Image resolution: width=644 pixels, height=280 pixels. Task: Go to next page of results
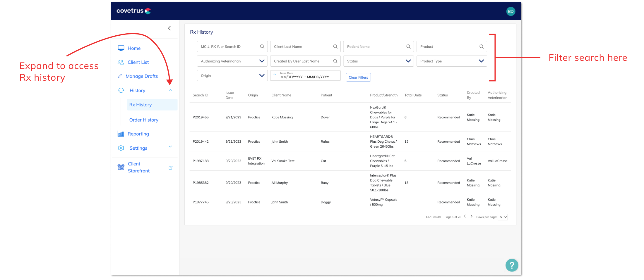[x=471, y=216]
